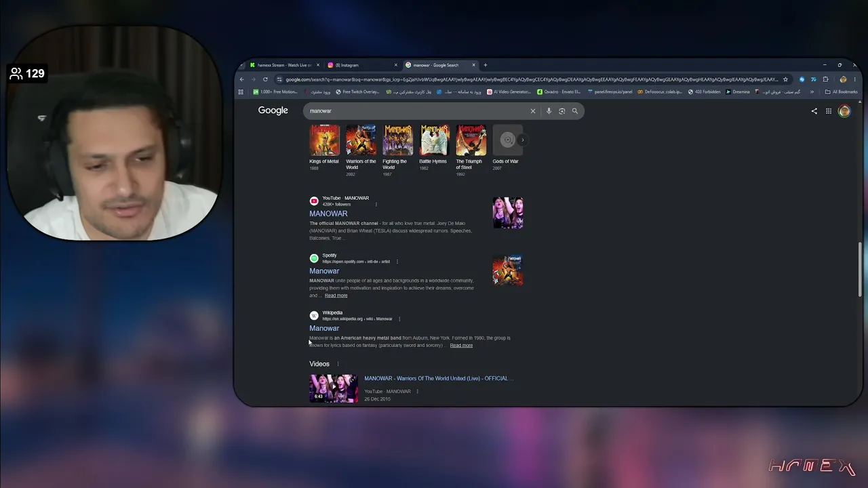Click the Chrome profile avatar in toolbar

(843, 79)
